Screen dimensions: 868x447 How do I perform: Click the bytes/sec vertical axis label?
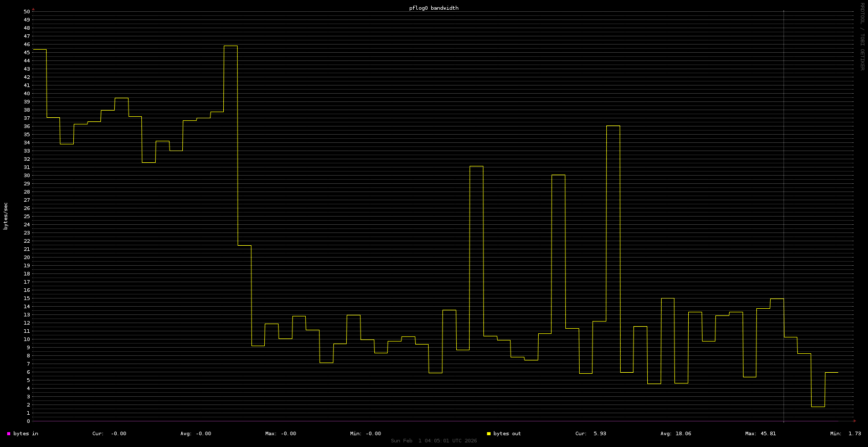tap(6, 216)
